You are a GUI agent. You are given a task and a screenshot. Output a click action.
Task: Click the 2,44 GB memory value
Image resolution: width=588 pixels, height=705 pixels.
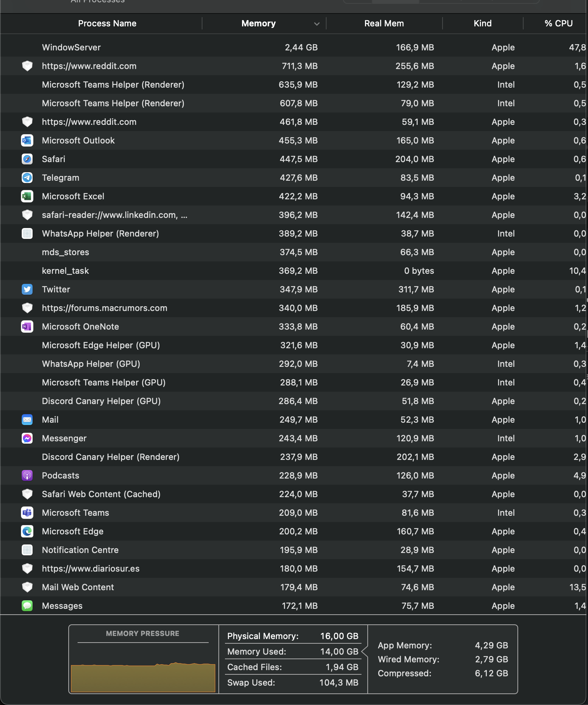point(301,47)
